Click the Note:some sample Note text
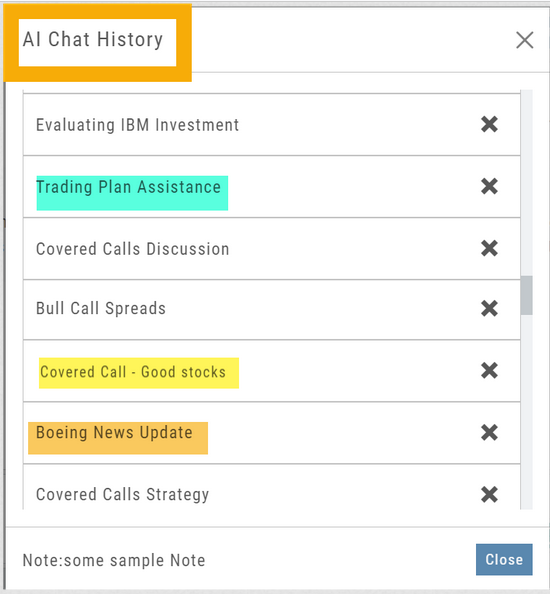Screen dimensions: 550x594 point(114,560)
